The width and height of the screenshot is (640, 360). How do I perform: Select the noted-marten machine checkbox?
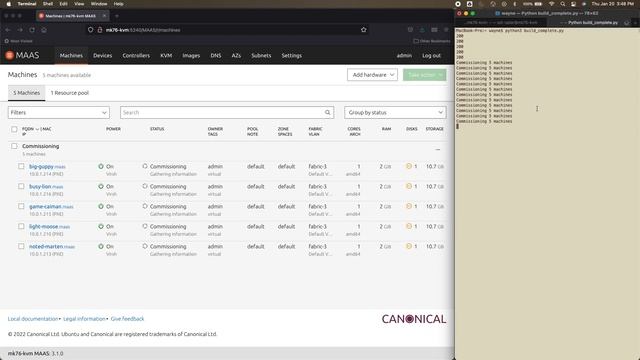tap(21, 247)
